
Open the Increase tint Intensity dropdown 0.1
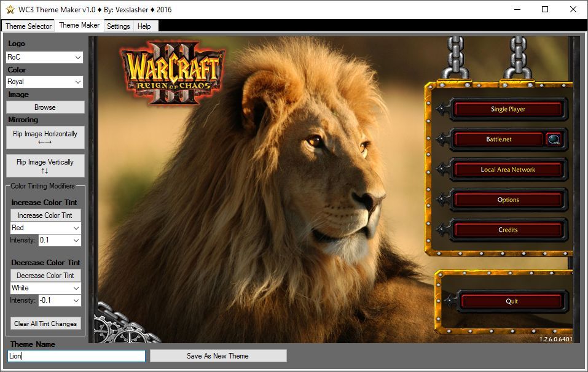coord(60,240)
